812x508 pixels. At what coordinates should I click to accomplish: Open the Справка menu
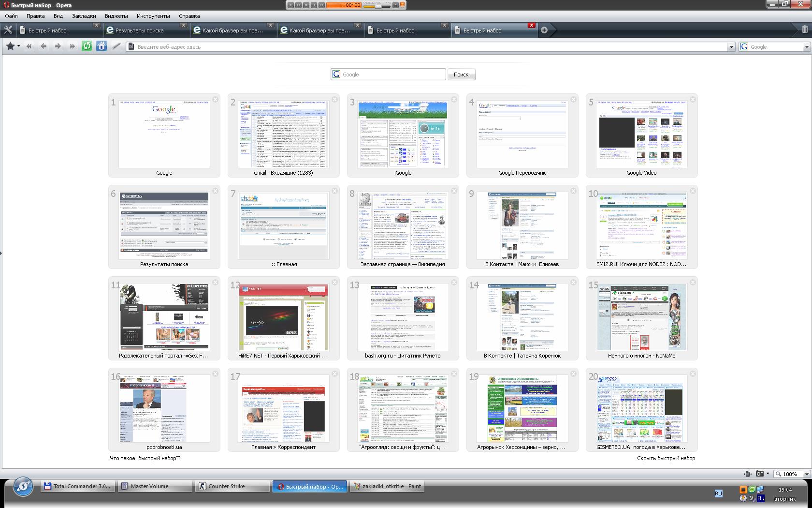tap(189, 16)
